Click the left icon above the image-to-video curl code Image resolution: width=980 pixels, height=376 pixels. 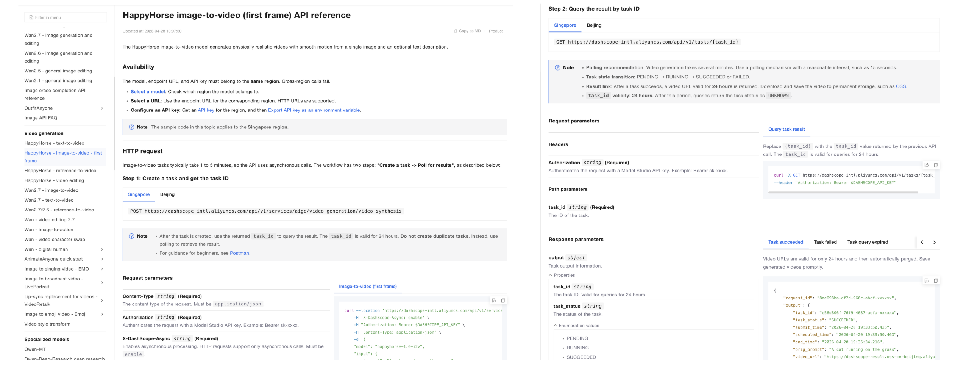tap(494, 301)
